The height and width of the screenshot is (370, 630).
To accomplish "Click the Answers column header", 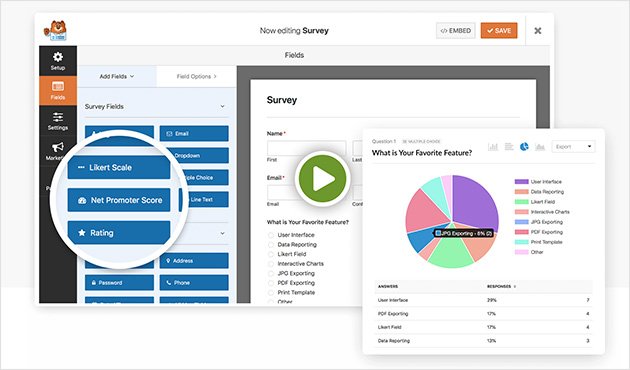I will (x=388, y=286).
